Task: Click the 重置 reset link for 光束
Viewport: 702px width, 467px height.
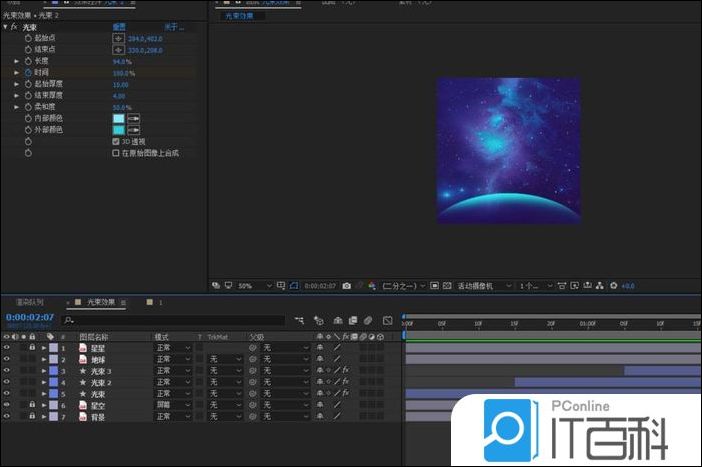Action: coord(119,27)
